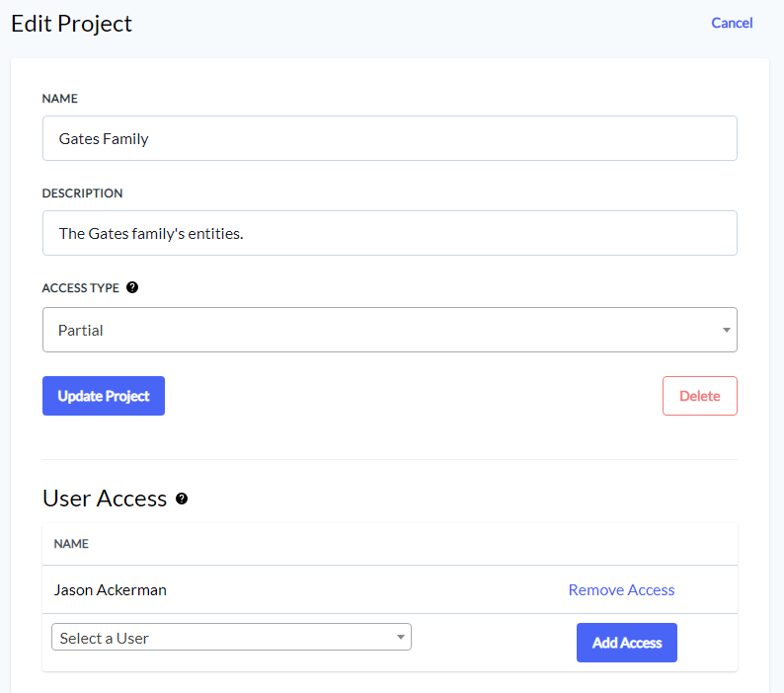
Task: Open the Access Type dropdown showing Partial
Action: pyautogui.click(x=389, y=330)
